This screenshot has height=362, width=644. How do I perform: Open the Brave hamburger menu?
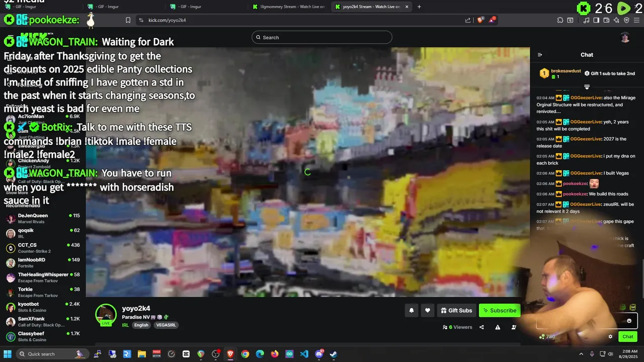click(x=636, y=20)
